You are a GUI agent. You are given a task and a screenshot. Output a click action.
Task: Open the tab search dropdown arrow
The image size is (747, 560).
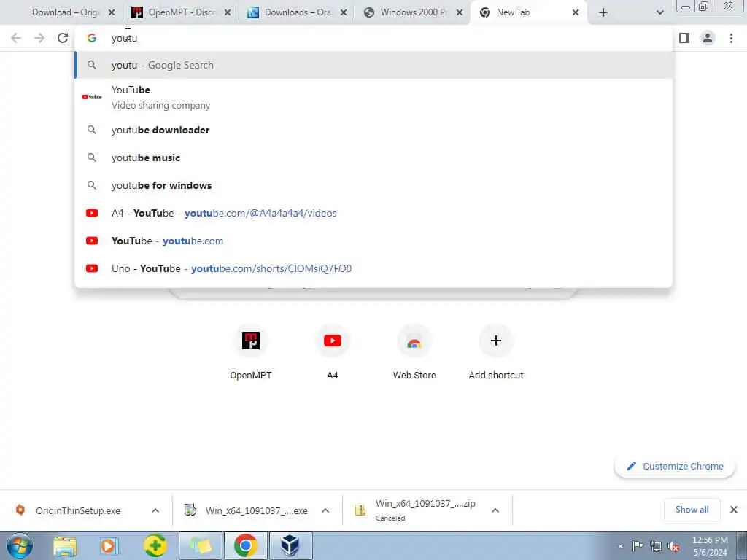(659, 13)
